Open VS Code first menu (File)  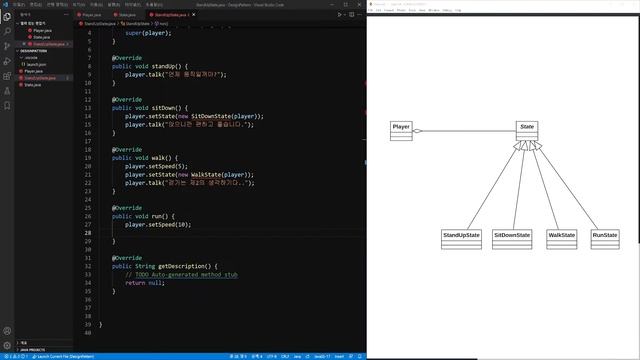[x=18, y=4]
